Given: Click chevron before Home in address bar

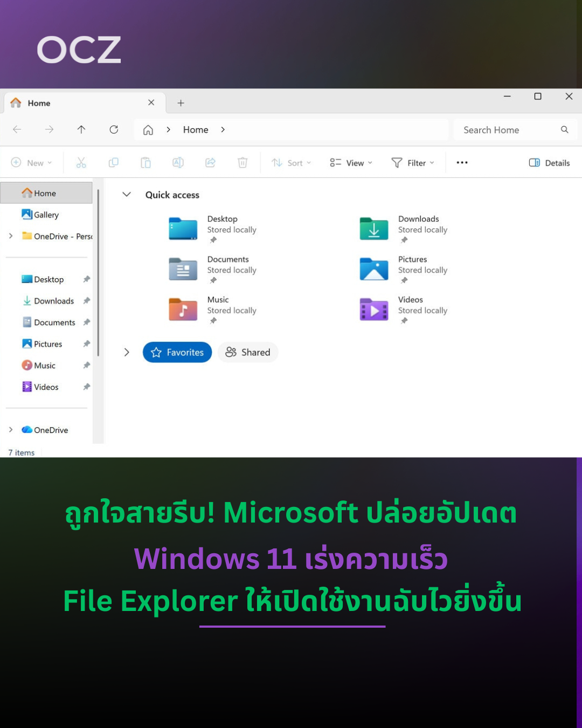Looking at the screenshot, I should click(x=168, y=129).
